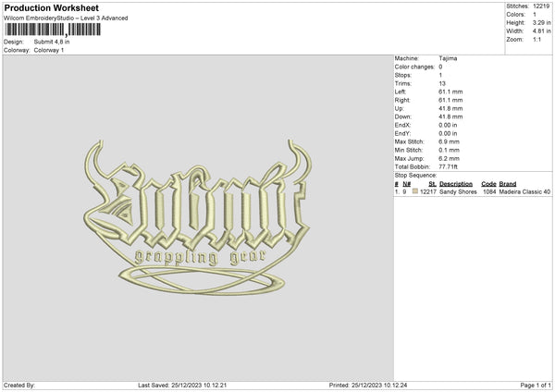The height and width of the screenshot is (392, 555).
Task: Click the 'Colorway 1' value
Action: click(x=49, y=50)
